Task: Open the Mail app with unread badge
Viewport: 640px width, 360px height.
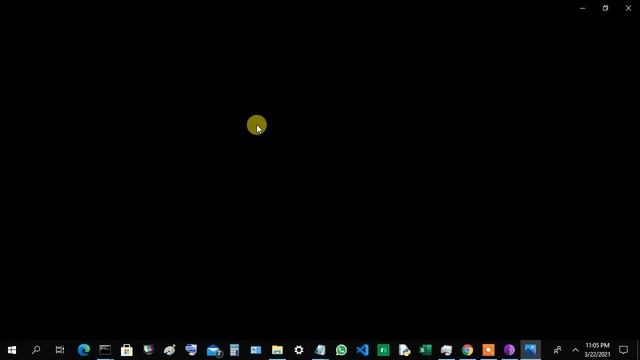Action: [x=213, y=350]
